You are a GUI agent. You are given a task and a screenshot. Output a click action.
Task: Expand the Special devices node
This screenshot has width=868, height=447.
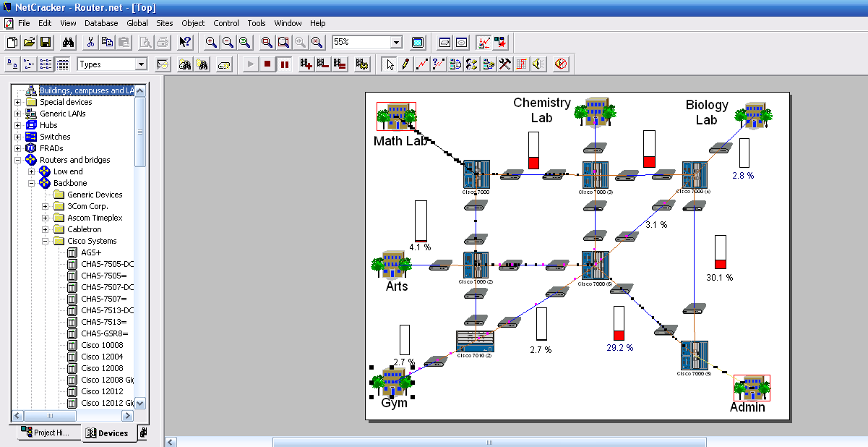pos(17,102)
